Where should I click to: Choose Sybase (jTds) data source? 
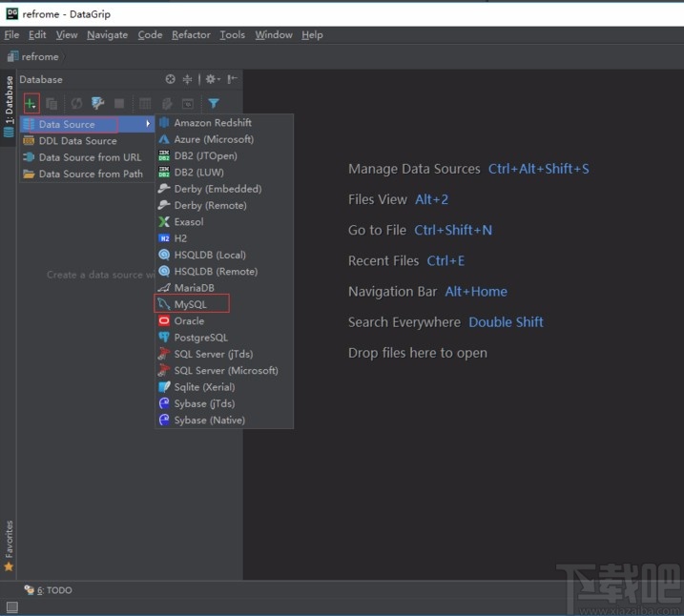coord(224,403)
